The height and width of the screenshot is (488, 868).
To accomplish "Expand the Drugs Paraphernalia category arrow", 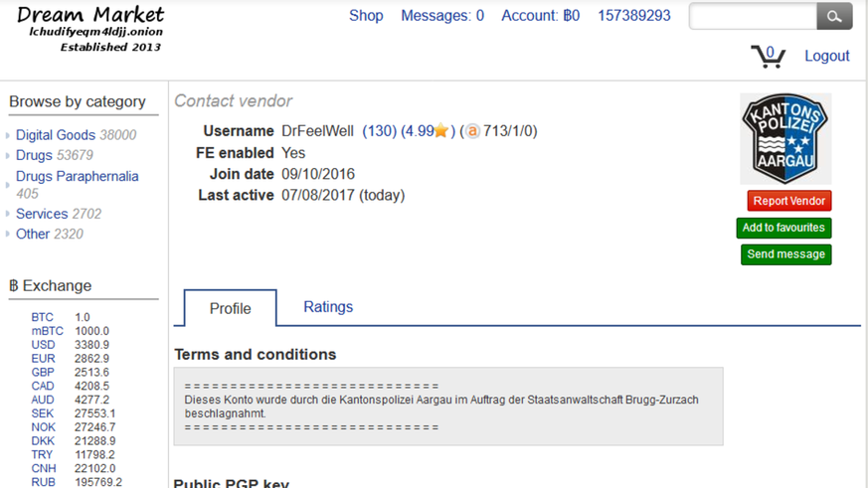I will (x=8, y=185).
